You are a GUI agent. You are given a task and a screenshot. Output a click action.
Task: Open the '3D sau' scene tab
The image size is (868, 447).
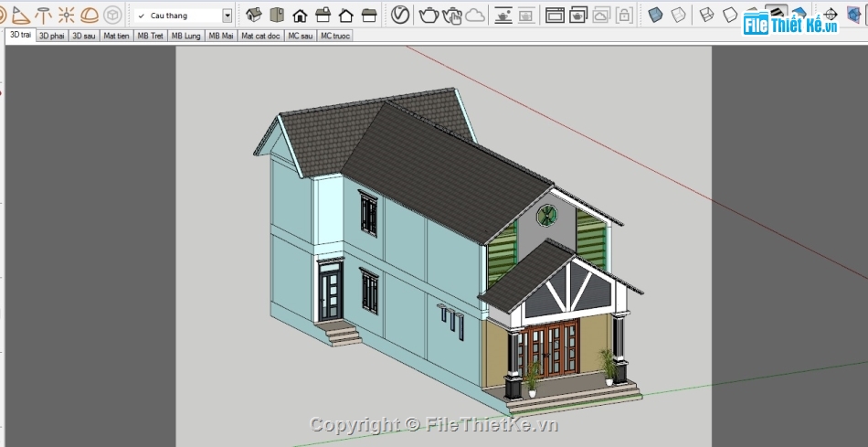[84, 36]
